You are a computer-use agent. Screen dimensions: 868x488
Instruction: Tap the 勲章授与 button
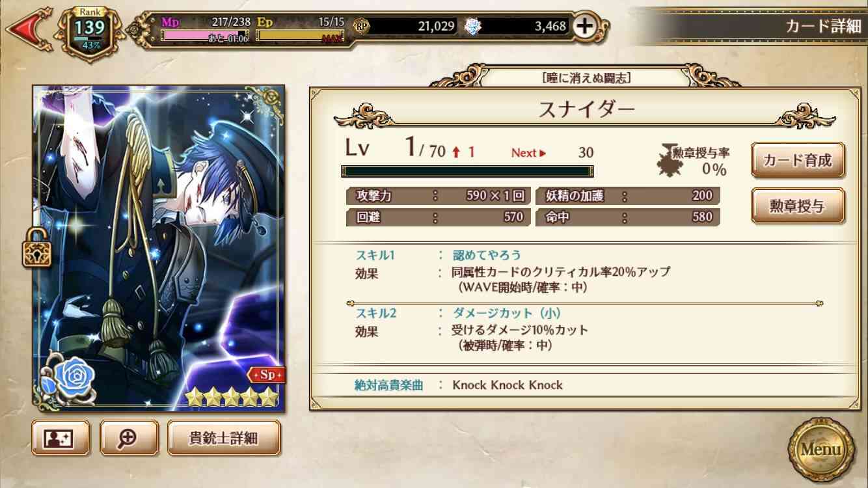[x=798, y=206]
